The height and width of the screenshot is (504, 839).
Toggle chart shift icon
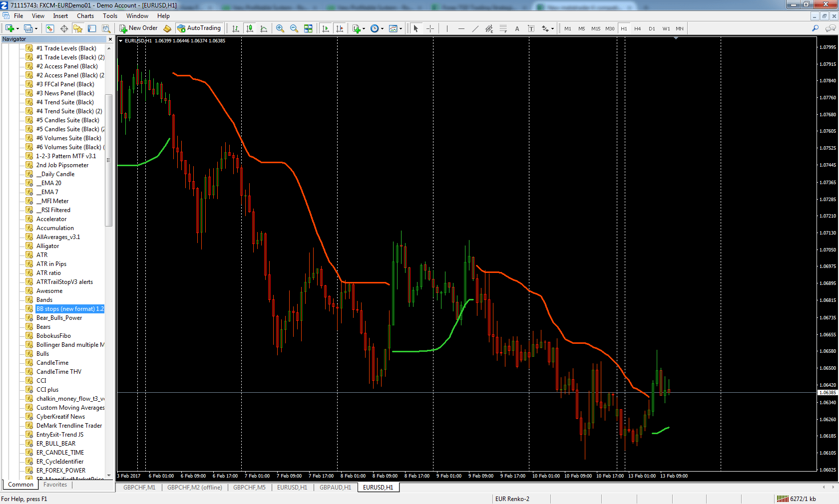340,28
